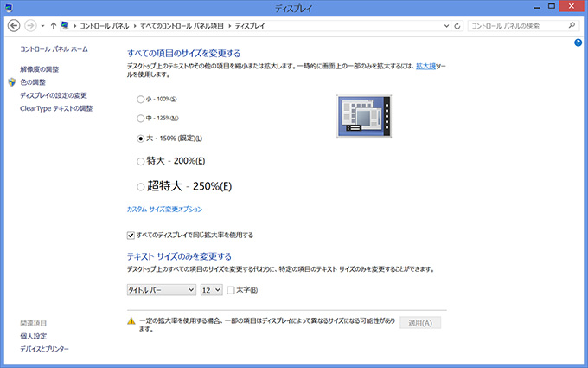Click the breadcrumb arrow after すべてのコントロール パネル項目

229,26
